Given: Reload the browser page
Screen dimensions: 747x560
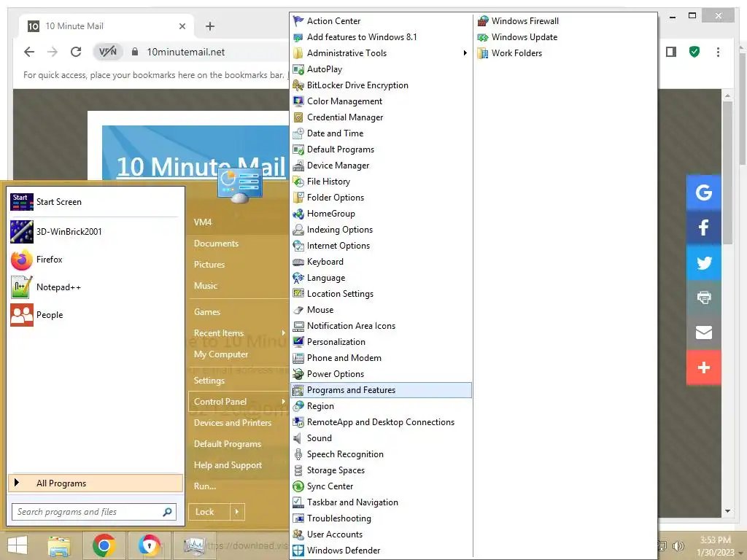Looking at the screenshot, I should tap(76, 52).
